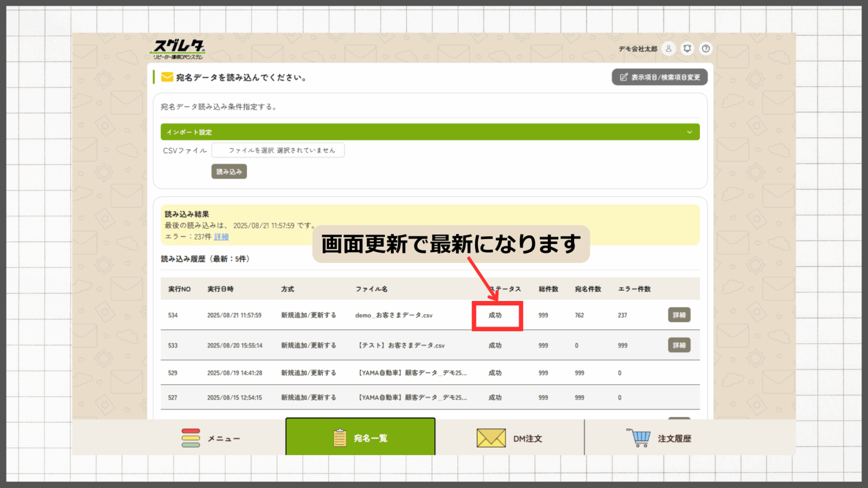
Task: Open the notification bell icon
Action: pos(687,49)
